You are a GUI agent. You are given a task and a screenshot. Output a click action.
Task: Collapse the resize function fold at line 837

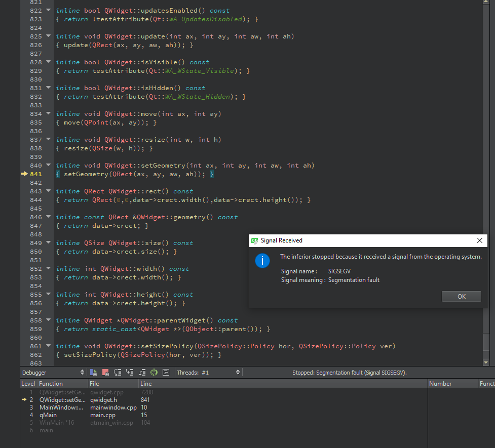pyautogui.click(x=48, y=139)
